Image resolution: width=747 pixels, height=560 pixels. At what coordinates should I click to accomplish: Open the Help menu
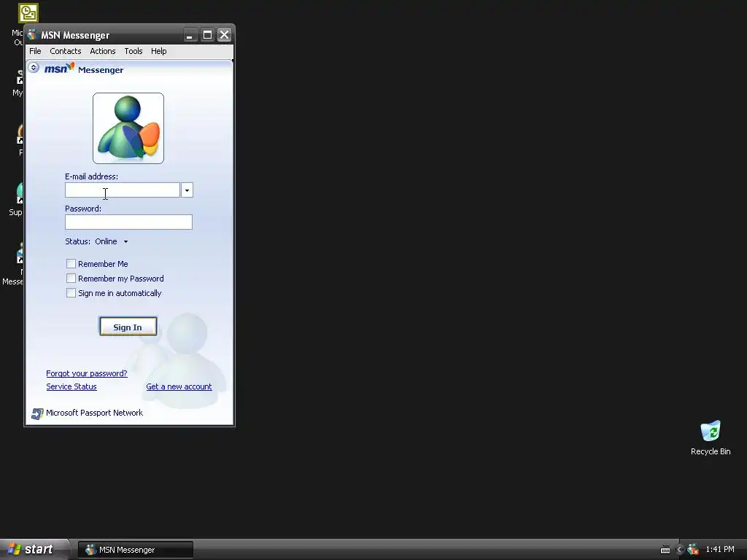(x=158, y=51)
